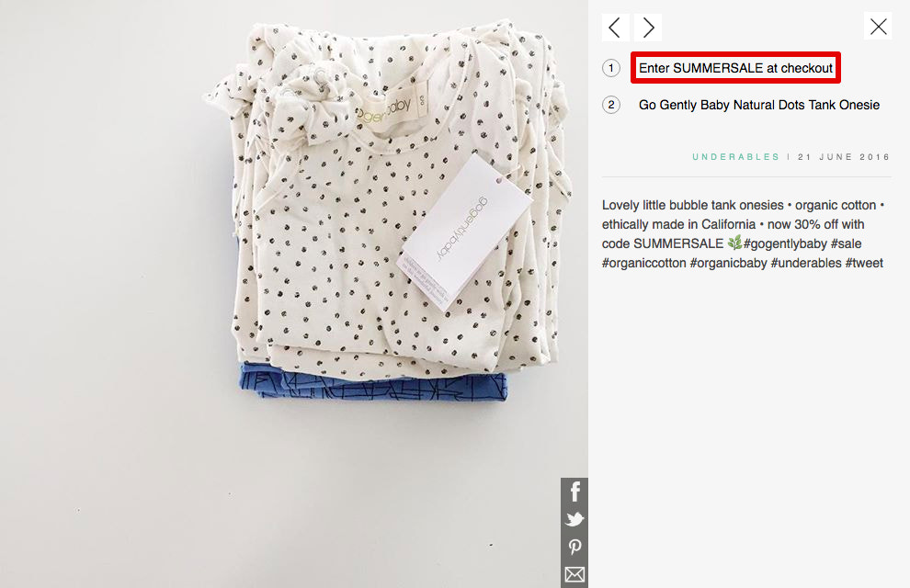
Task: Close the post detail overlay
Action: [x=878, y=27]
